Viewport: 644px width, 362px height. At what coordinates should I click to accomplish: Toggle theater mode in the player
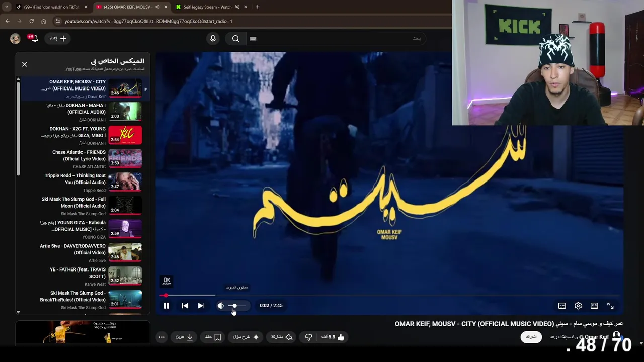(x=594, y=306)
